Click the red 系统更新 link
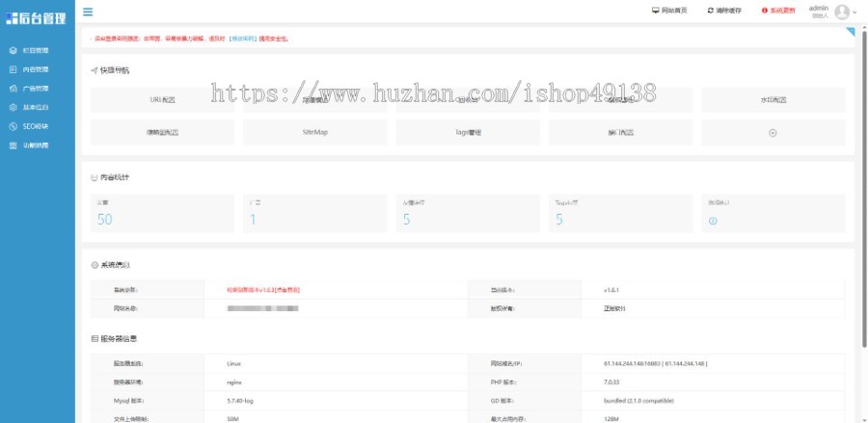This screenshot has height=423, width=868. click(x=782, y=11)
